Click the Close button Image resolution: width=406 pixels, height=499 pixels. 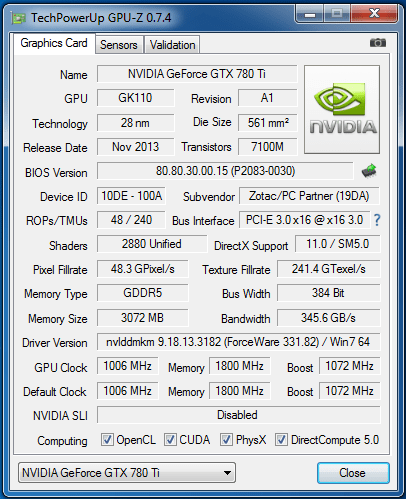pyautogui.click(x=353, y=473)
